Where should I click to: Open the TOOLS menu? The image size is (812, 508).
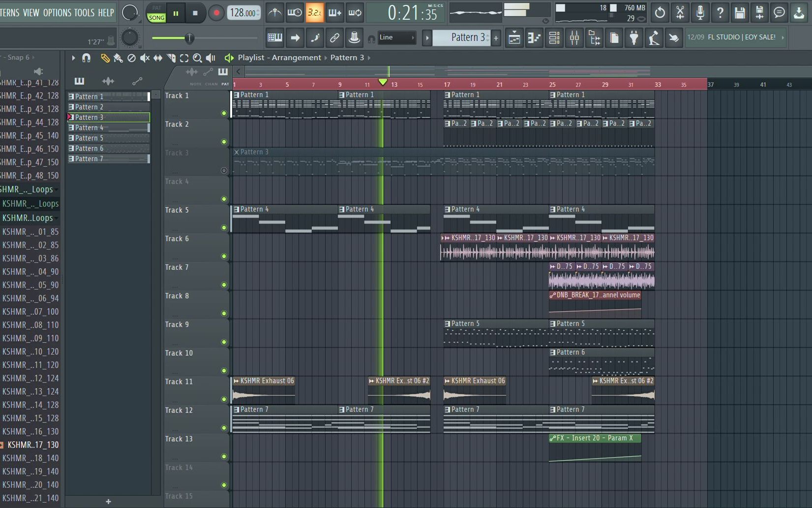click(x=84, y=13)
